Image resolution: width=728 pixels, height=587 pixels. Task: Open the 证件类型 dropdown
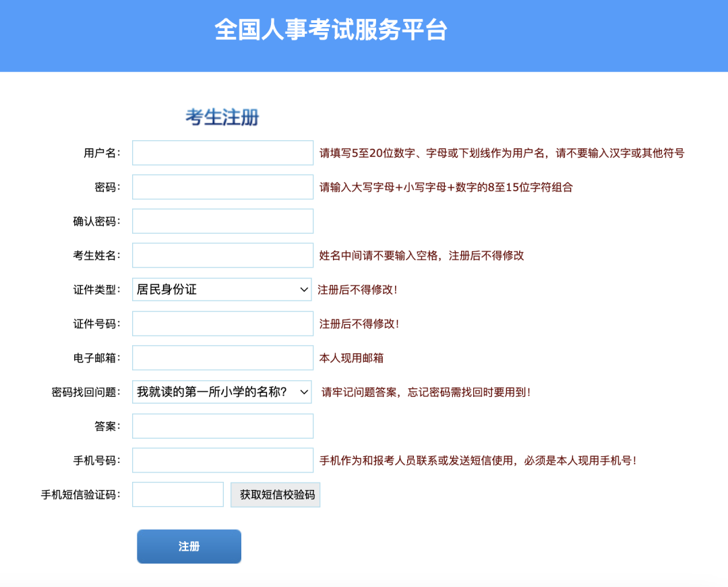222,289
